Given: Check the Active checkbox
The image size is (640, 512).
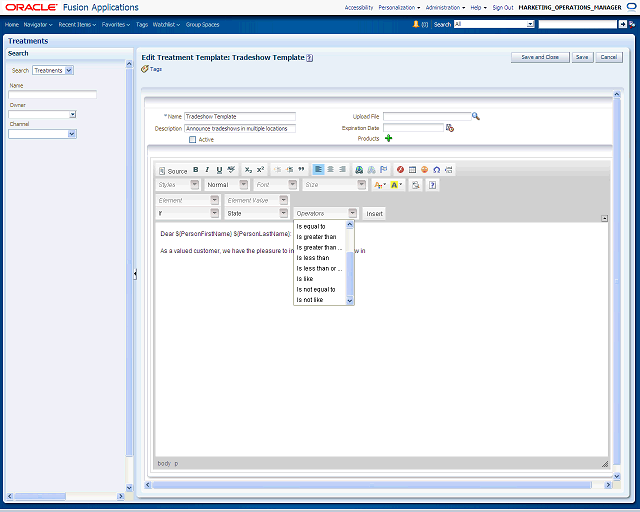Looking at the screenshot, I should click(193, 140).
